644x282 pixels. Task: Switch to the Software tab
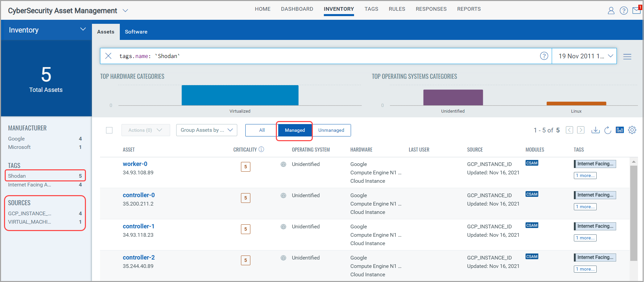coord(136,32)
